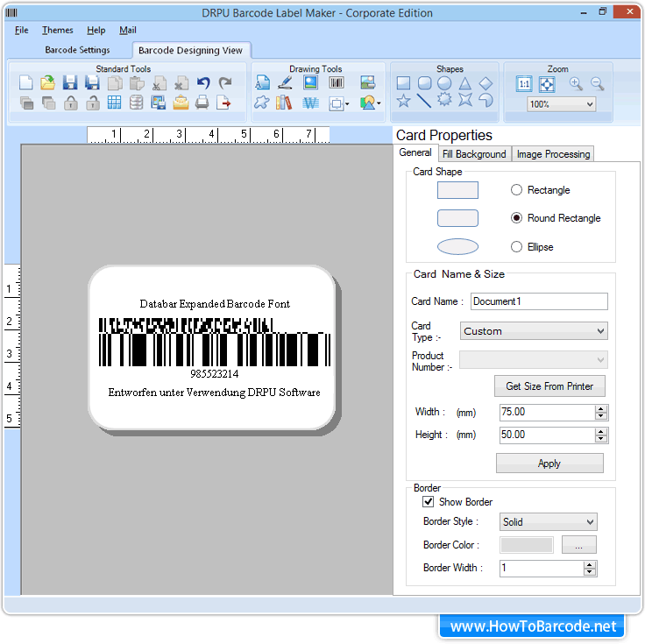This screenshot has height=644, width=645.
Task: Click the zoom in magnifier icon
Action: [x=576, y=84]
